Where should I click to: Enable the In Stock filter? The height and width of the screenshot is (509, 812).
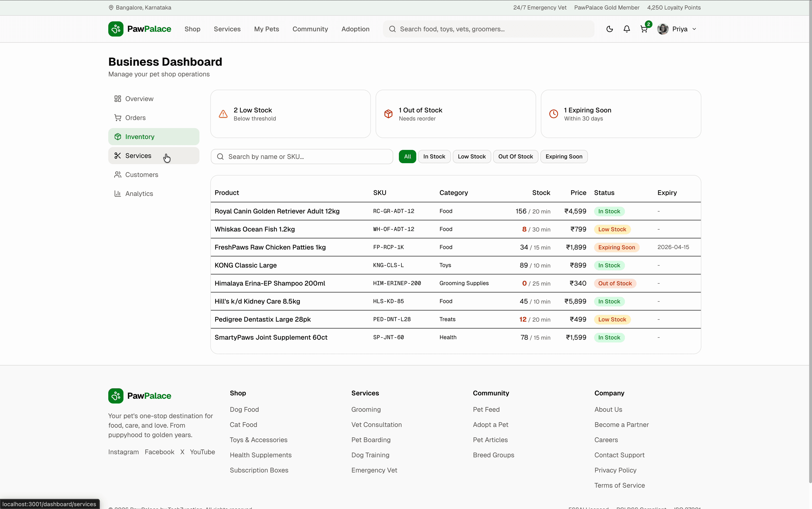(x=434, y=156)
